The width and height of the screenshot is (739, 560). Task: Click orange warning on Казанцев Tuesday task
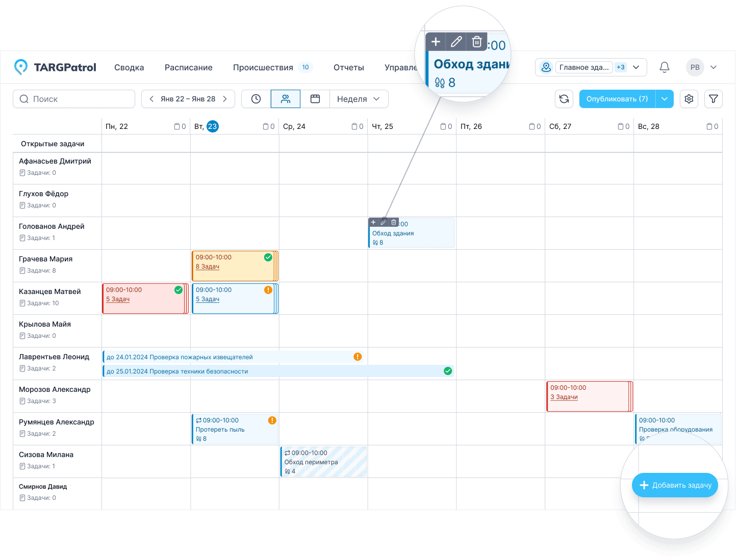(268, 290)
